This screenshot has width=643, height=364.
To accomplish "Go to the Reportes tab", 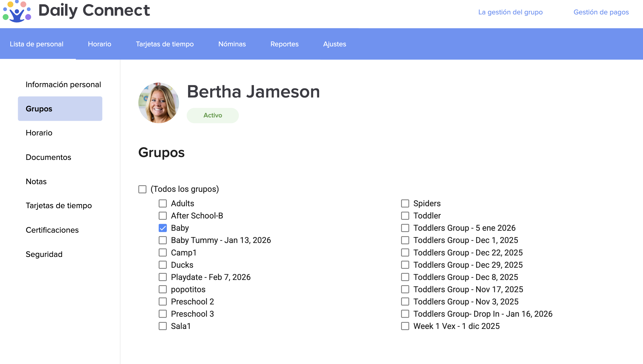I will [x=284, y=44].
